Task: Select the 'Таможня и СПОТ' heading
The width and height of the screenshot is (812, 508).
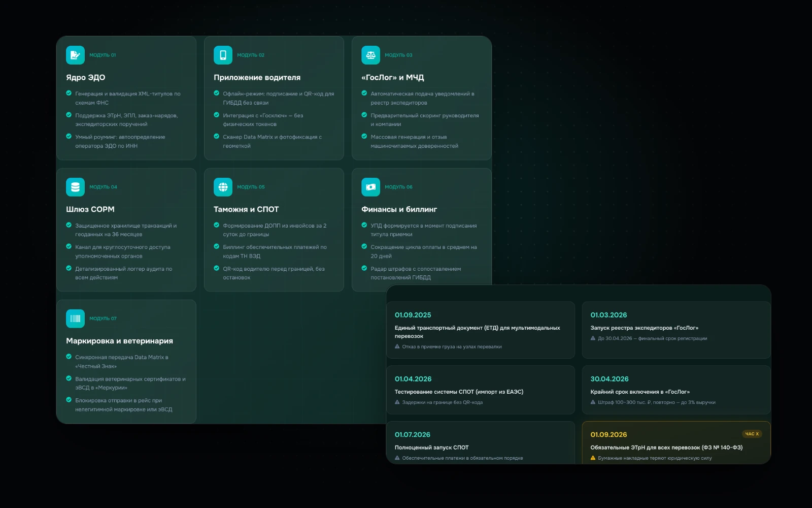Action: click(x=246, y=209)
